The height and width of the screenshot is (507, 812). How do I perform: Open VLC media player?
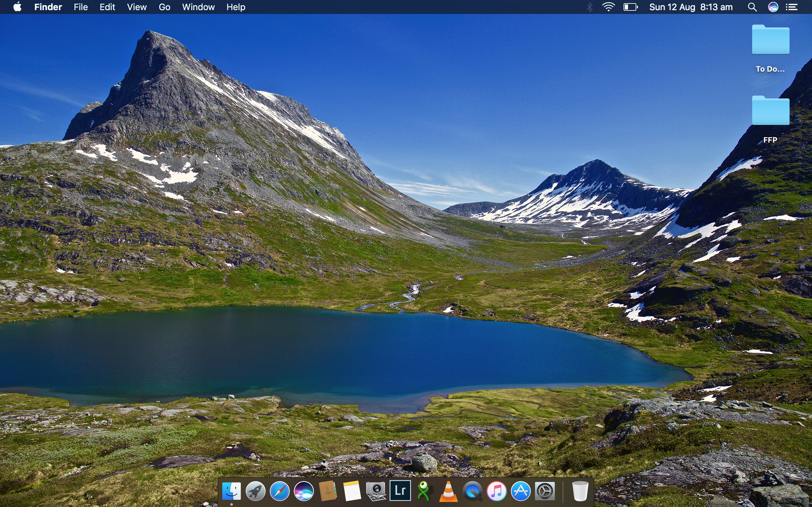[x=448, y=491]
